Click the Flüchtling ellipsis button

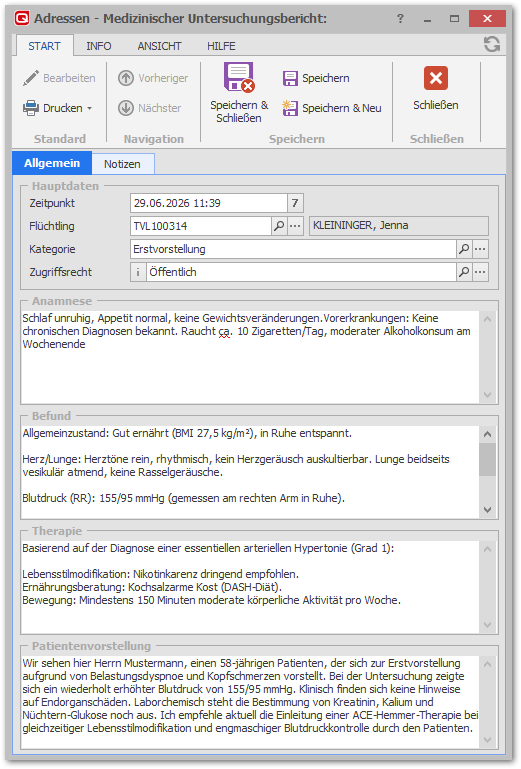tap(295, 226)
